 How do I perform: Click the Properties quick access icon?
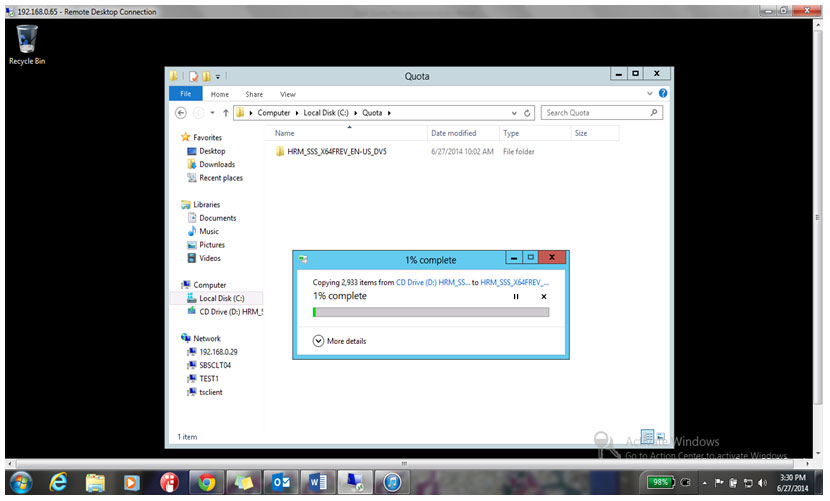(194, 76)
